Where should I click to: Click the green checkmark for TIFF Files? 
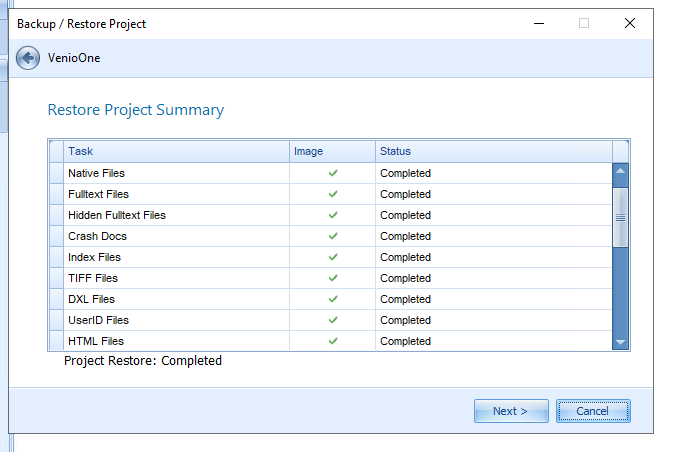click(x=333, y=278)
